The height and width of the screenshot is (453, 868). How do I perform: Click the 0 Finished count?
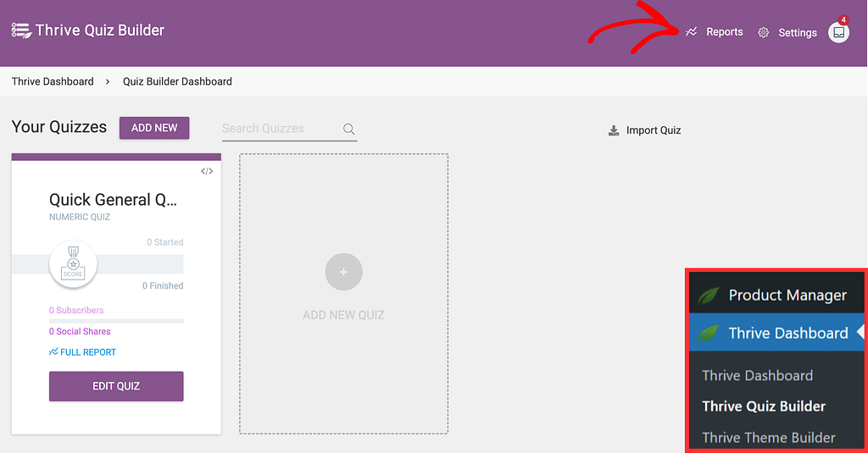tap(163, 286)
